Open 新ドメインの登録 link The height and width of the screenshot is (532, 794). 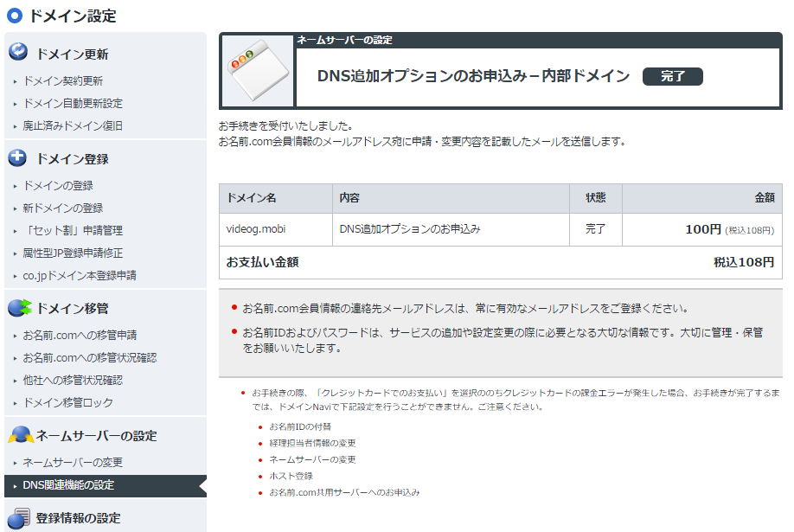click(x=62, y=208)
